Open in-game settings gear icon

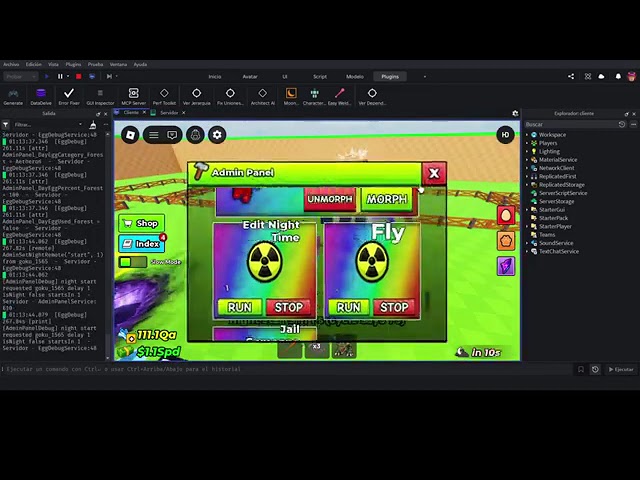(217, 135)
